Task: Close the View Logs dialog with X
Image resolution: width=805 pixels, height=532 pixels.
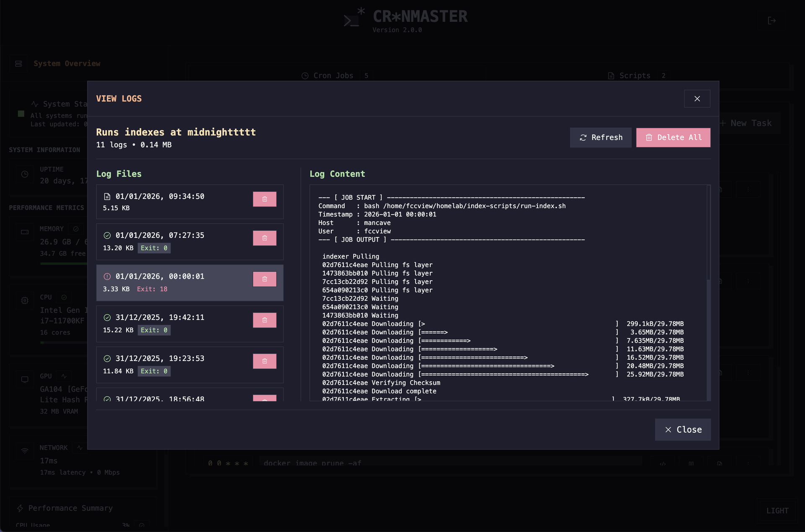Action: [x=697, y=98]
